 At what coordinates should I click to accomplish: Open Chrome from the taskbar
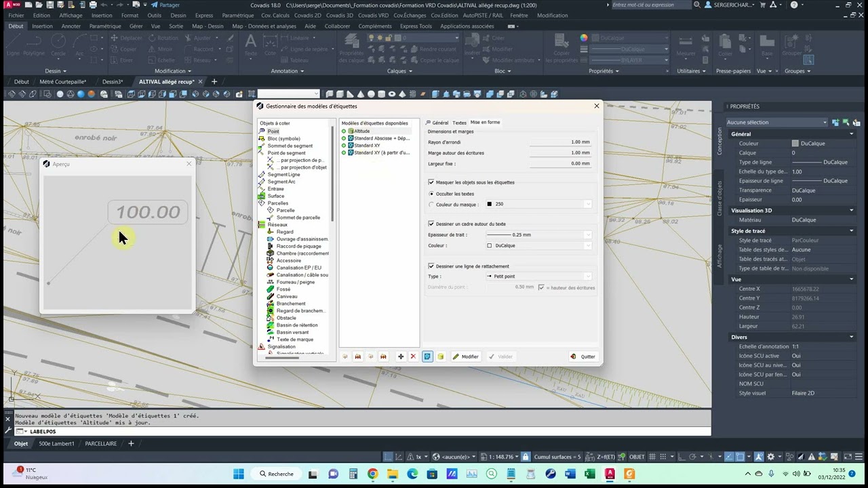(x=372, y=474)
